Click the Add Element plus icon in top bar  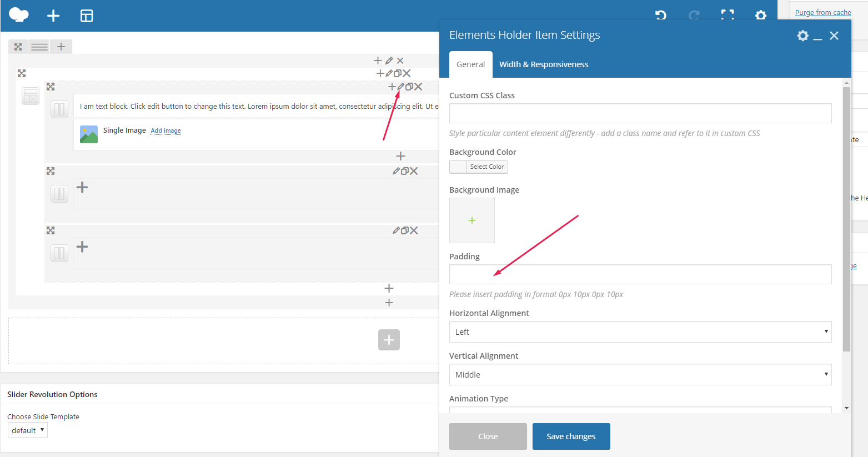(x=53, y=16)
